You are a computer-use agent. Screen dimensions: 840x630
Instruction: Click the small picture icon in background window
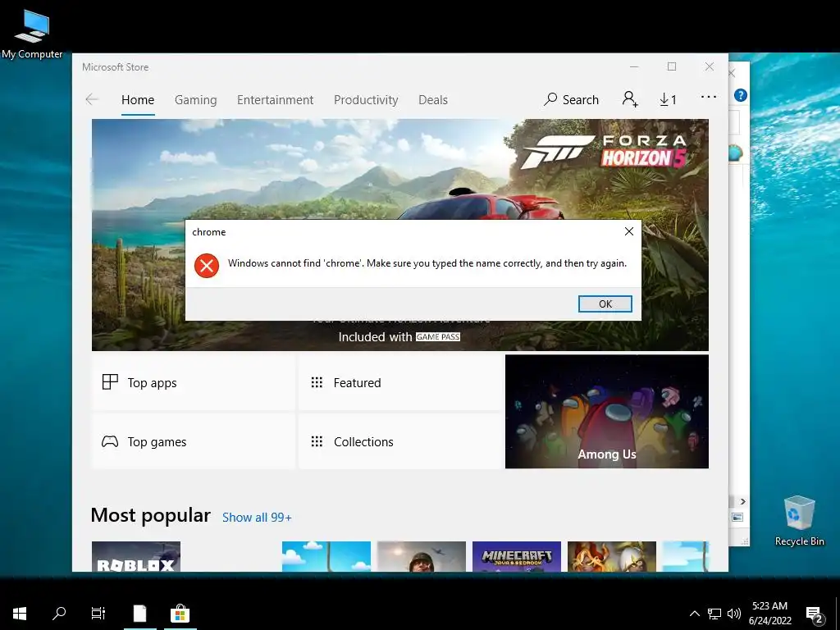pyautogui.click(x=737, y=517)
